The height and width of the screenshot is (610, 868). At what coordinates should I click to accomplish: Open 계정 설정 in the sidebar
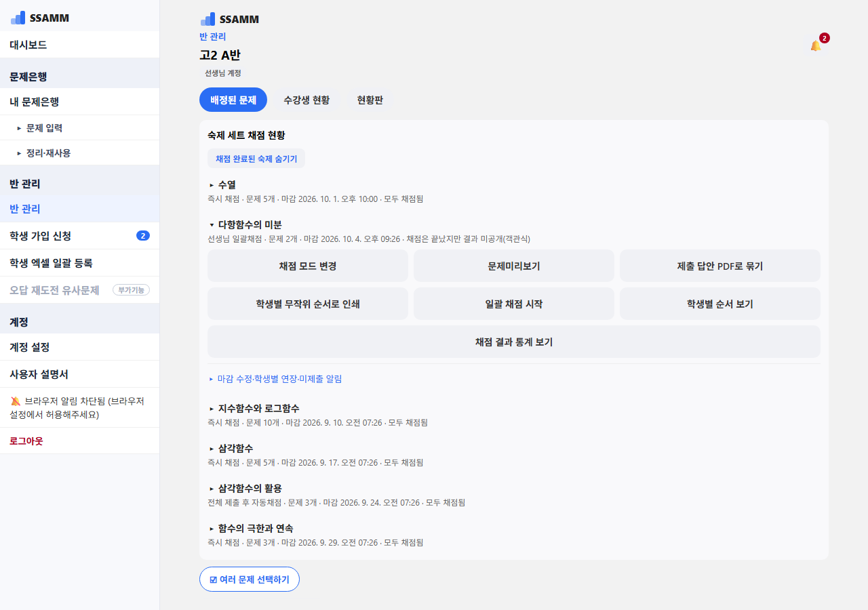(79, 347)
